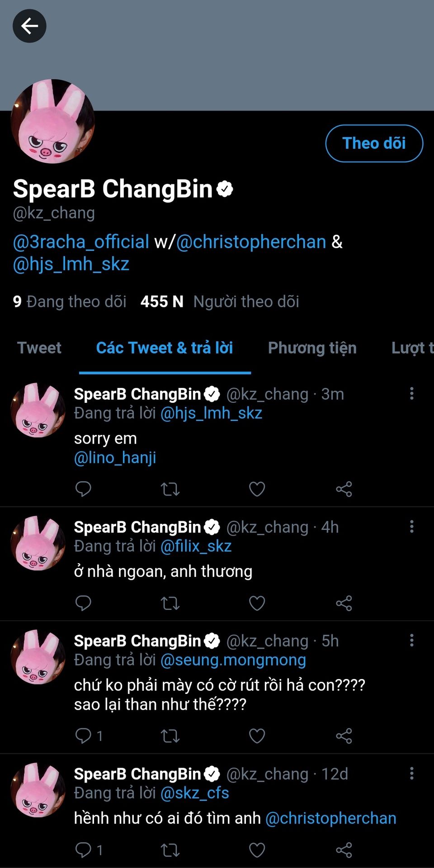Retweet the tweet posted 12d ago
Screen dimensions: 434x868
click(x=170, y=850)
